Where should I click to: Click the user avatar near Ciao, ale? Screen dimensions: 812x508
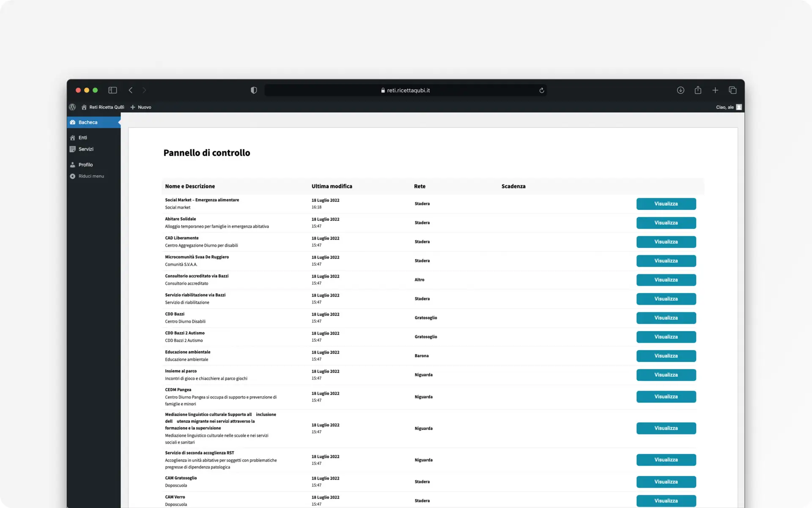click(739, 107)
